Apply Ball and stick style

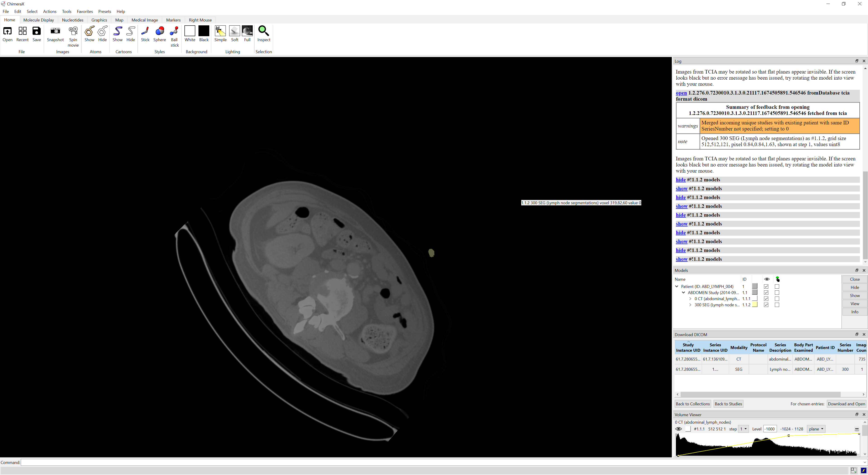pos(174,31)
